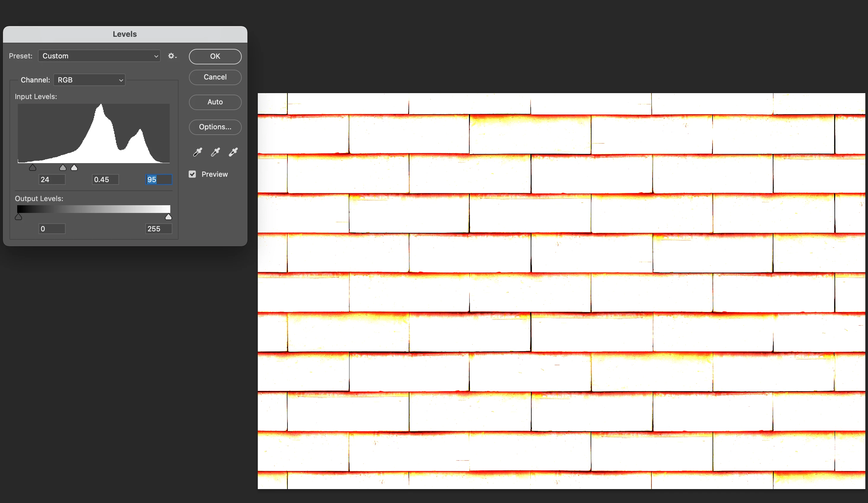Open the Preset dropdown showing Custom
Viewport: 868px width, 503px height.
tap(99, 56)
